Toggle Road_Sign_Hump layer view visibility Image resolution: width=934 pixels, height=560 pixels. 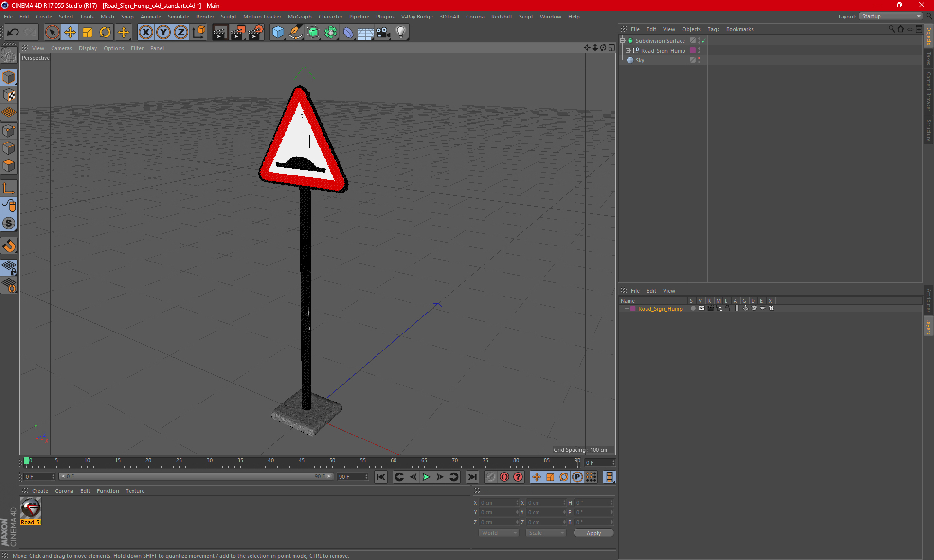701,309
